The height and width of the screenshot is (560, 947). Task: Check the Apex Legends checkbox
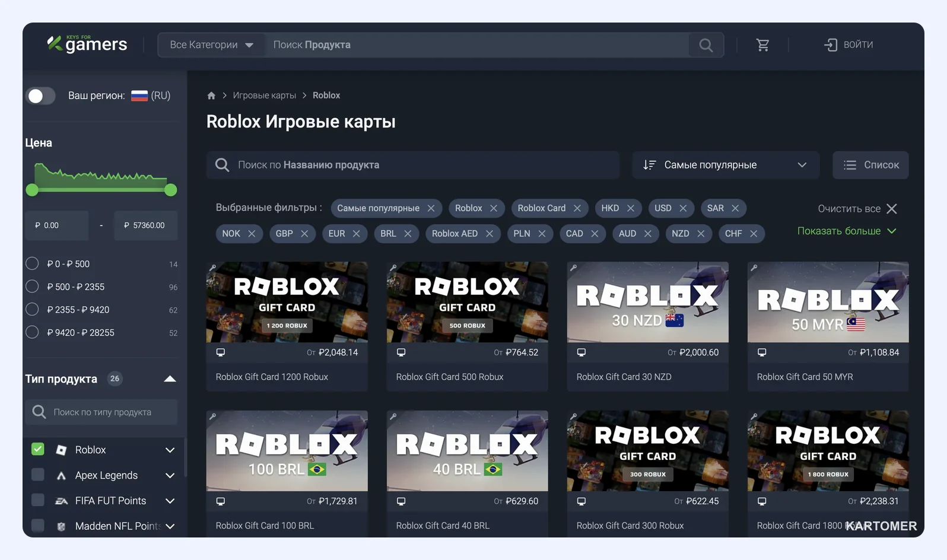[37, 475]
